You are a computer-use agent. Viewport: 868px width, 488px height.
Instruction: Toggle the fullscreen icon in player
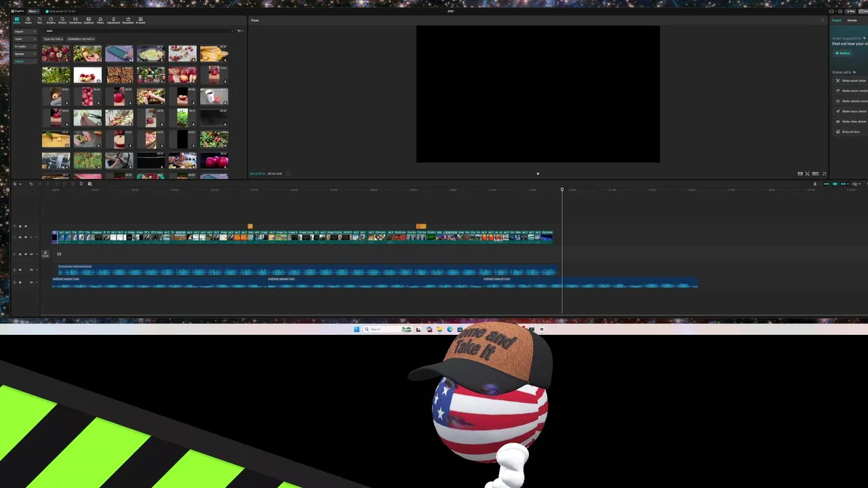(824, 174)
